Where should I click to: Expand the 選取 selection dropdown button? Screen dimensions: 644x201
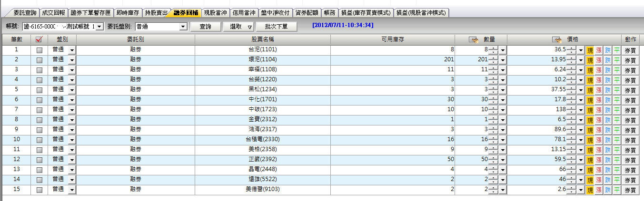pyautogui.click(x=249, y=27)
